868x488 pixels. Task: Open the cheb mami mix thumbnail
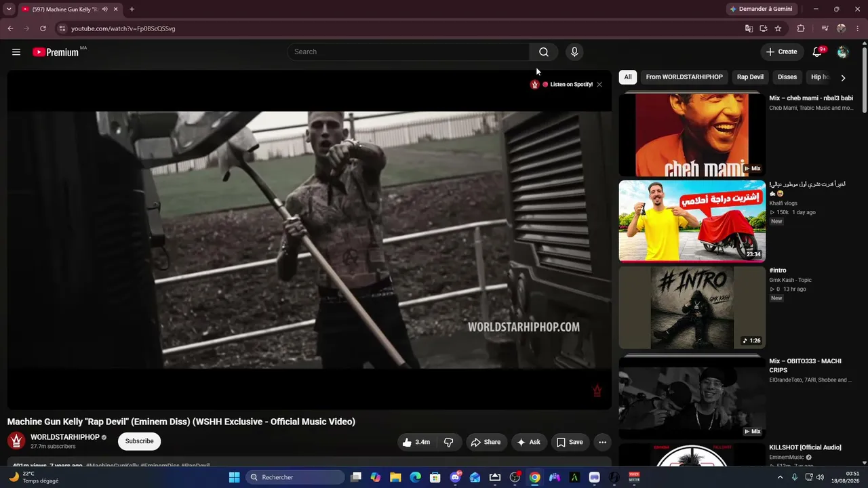click(692, 134)
